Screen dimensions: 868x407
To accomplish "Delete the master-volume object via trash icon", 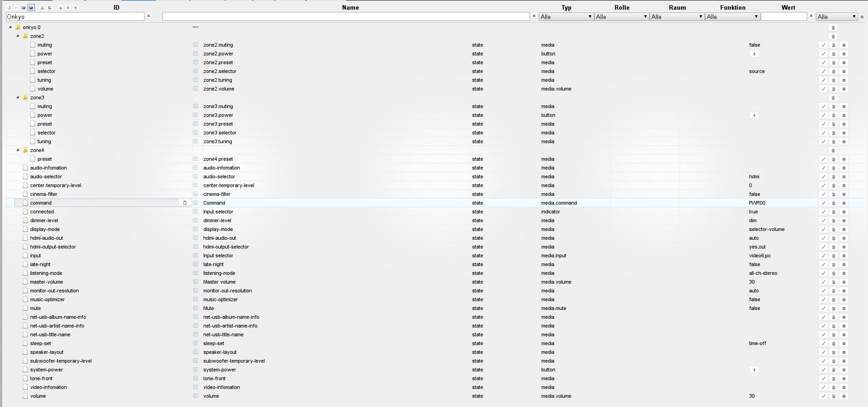I will (x=833, y=282).
